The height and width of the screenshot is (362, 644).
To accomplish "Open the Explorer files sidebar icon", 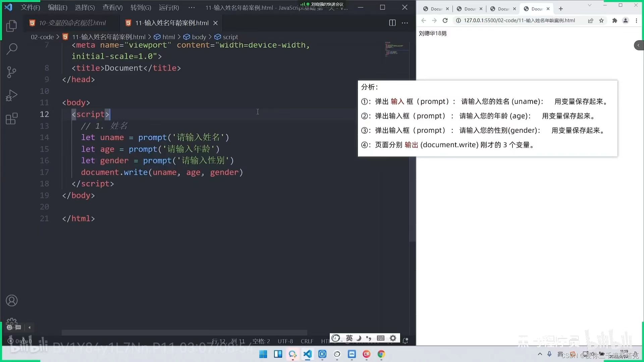I will (12, 26).
